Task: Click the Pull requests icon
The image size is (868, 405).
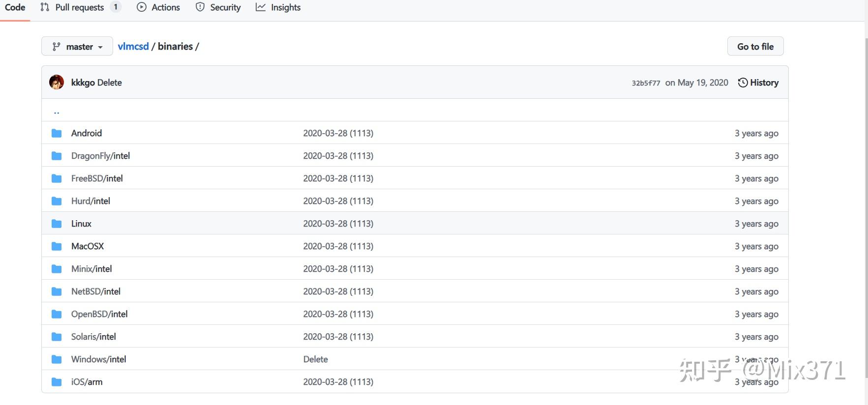Action: click(x=45, y=7)
